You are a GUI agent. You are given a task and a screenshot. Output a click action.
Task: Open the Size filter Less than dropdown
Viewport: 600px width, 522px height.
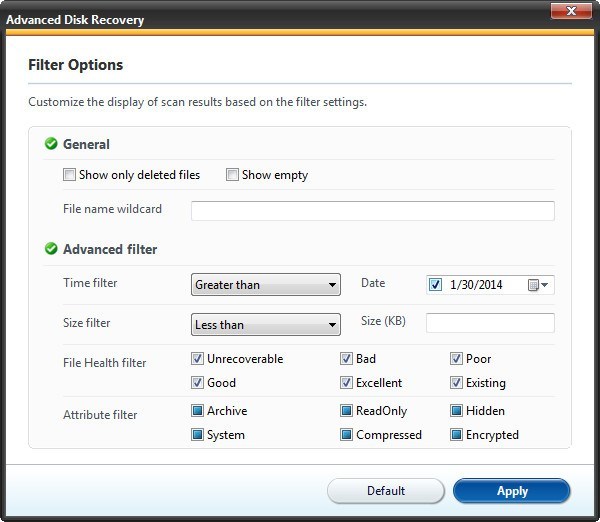click(x=266, y=325)
